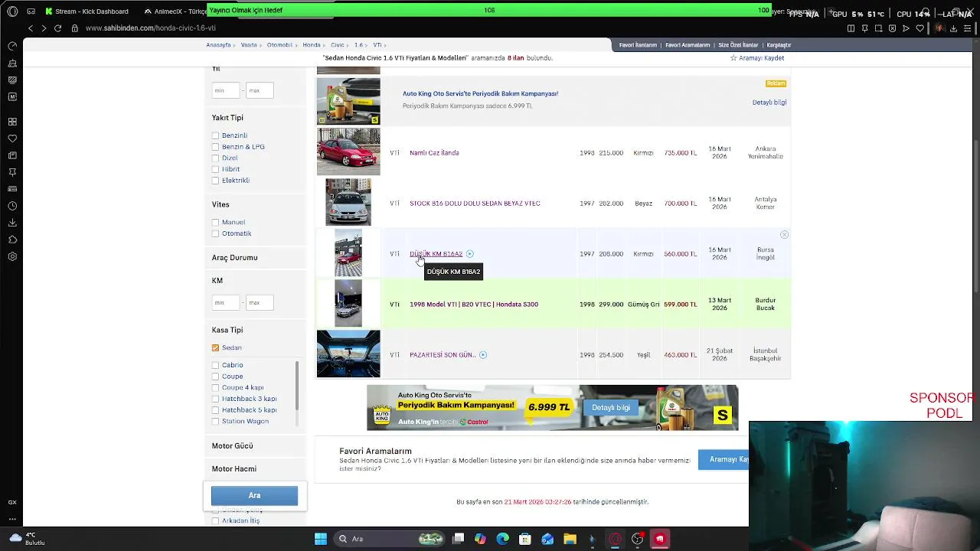The width and height of the screenshot is (980, 551).
Task: Open Favori Aramalarım menu link
Action: tap(688, 45)
